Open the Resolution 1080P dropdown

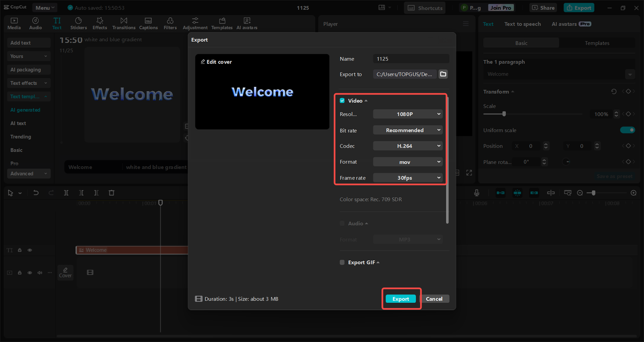pyautogui.click(x=408, y=114)
